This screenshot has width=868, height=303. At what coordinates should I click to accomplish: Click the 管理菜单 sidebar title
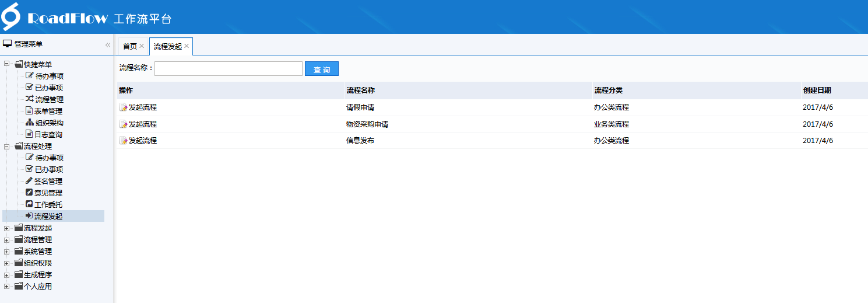tap(29, 44)
